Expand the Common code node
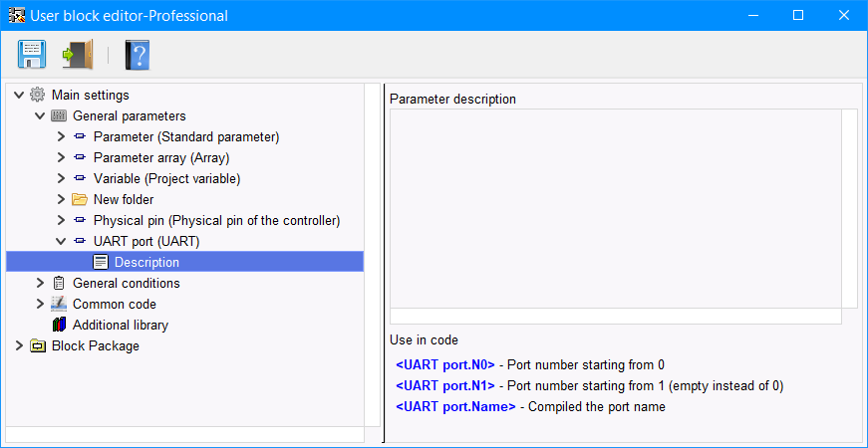 click(x=40, y=305)
